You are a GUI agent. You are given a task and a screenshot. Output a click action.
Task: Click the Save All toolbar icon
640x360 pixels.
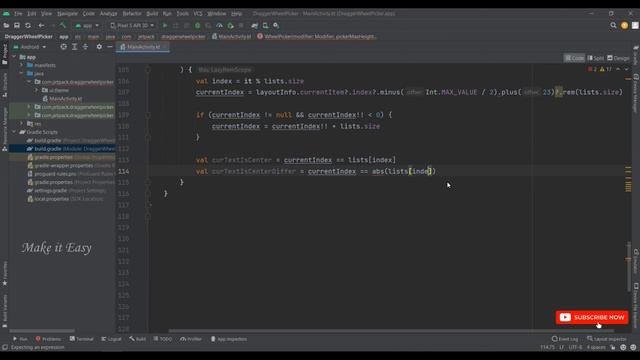click(x=17, y=25)
